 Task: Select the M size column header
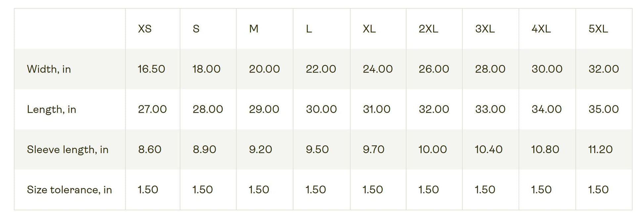(x=253, y=29)
